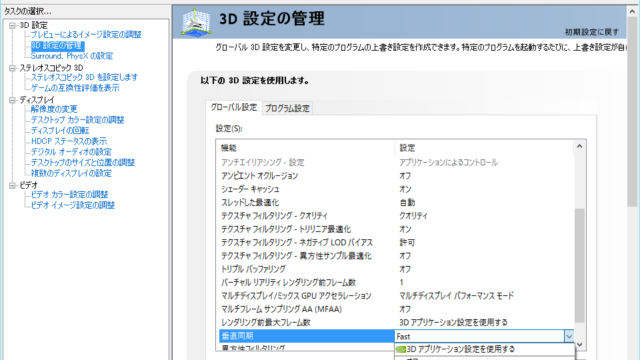The image size is (640, 360).
Task: Switch to the プログラム設定 tab
Action: [287, 108]
